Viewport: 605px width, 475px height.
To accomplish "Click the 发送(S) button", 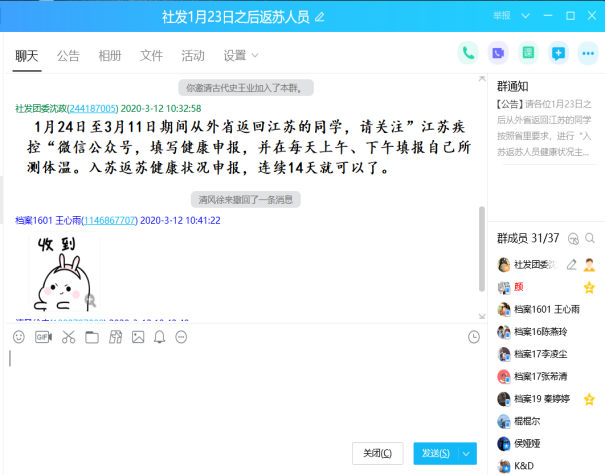I will click(x=435, y=454).
